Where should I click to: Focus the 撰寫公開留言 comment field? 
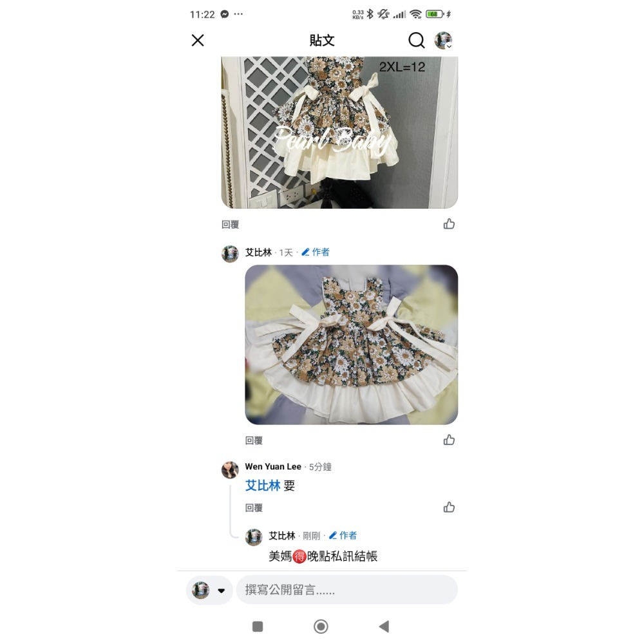point(347,590)
